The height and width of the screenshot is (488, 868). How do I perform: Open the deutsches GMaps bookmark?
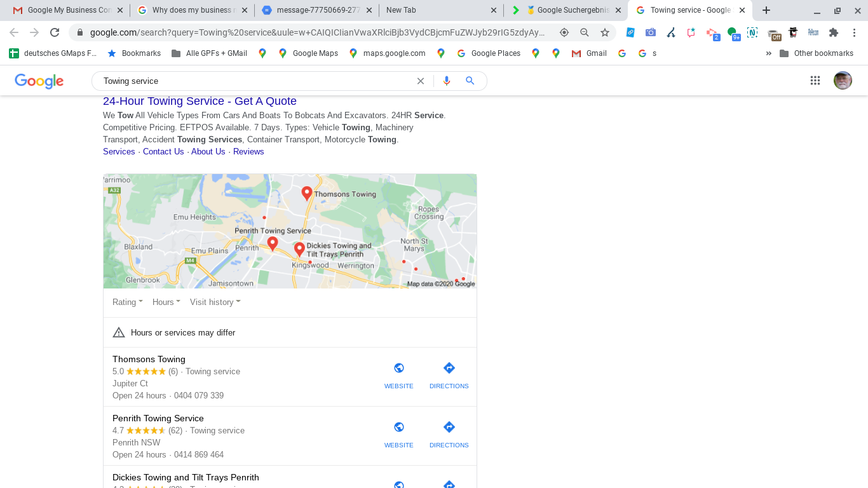[53, 53]
